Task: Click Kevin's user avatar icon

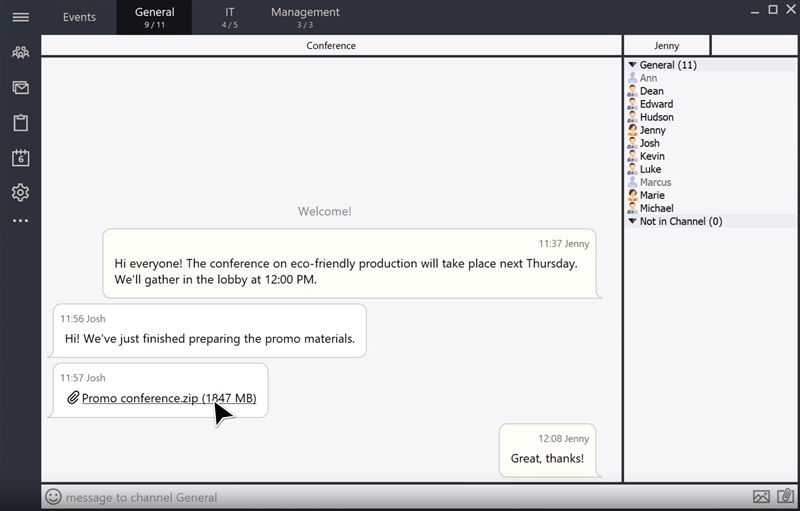Action: point(632,156)
